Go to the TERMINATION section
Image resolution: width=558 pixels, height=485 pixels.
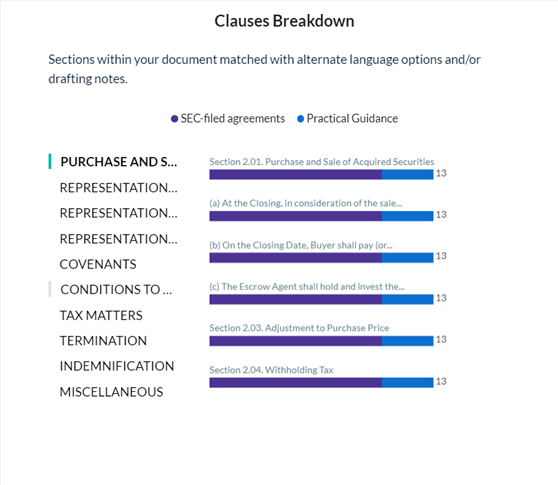(103, 341)
